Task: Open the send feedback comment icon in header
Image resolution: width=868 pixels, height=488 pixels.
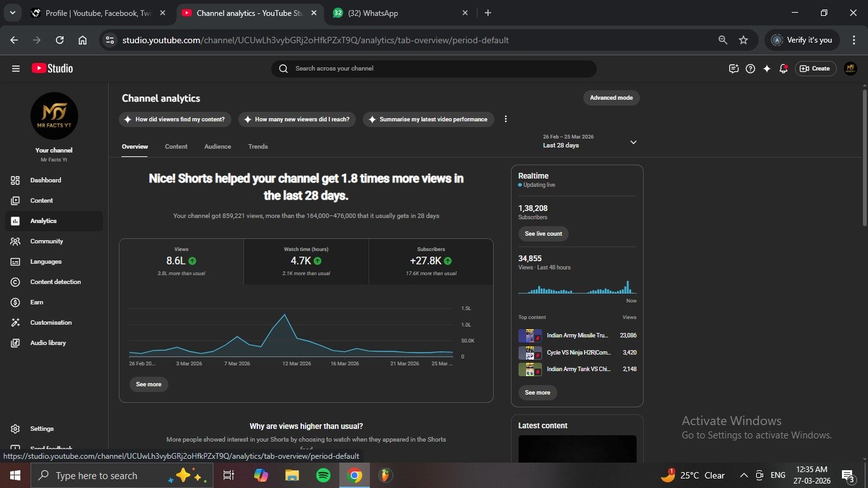Action: (x=734, y=69)
